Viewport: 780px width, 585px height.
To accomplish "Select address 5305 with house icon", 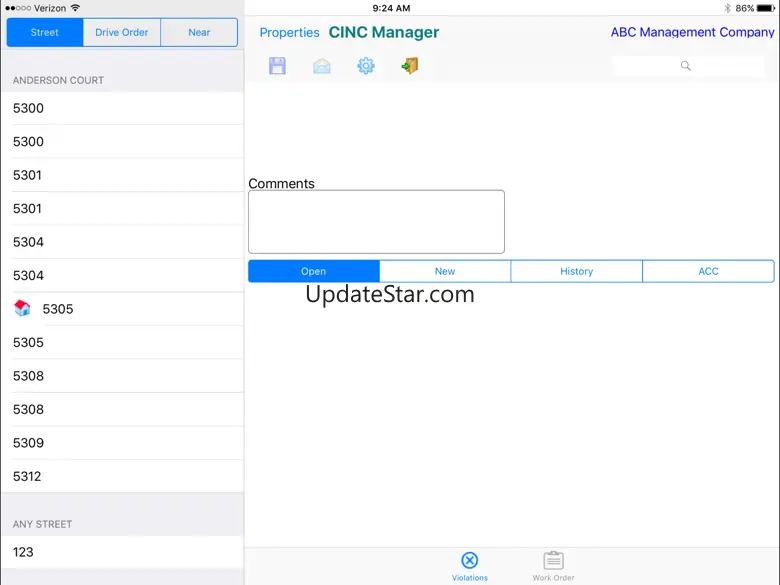I will point(122,309).
